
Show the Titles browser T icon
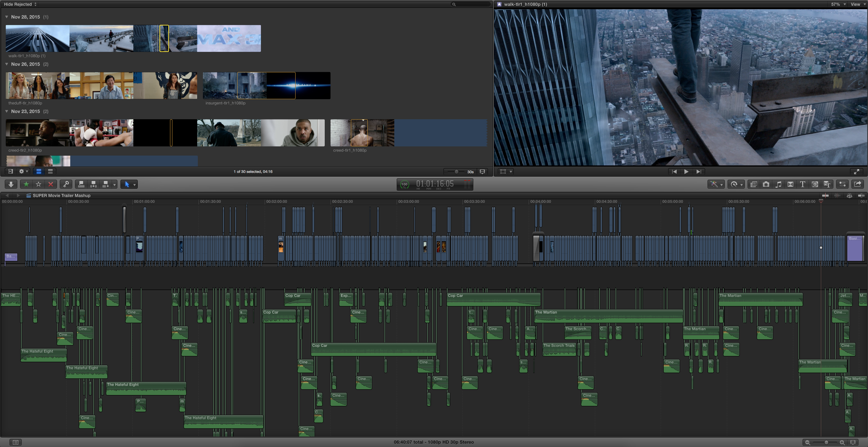[x=803, y=184]
